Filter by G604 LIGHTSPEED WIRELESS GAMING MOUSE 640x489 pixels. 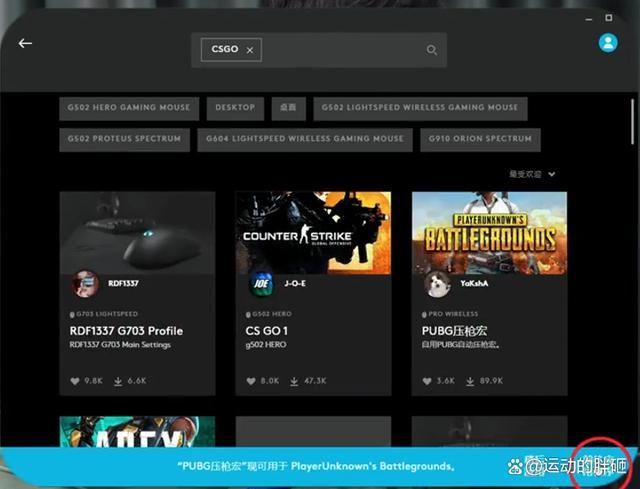[x=304, y=140]
